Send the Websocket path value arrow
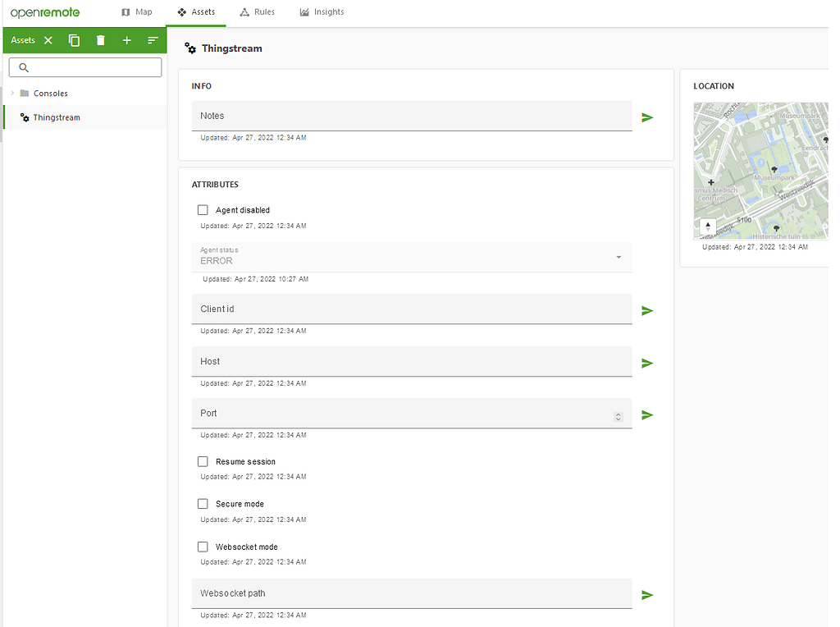The width and height of the screenshot is (840, 627). coord(647,595)
